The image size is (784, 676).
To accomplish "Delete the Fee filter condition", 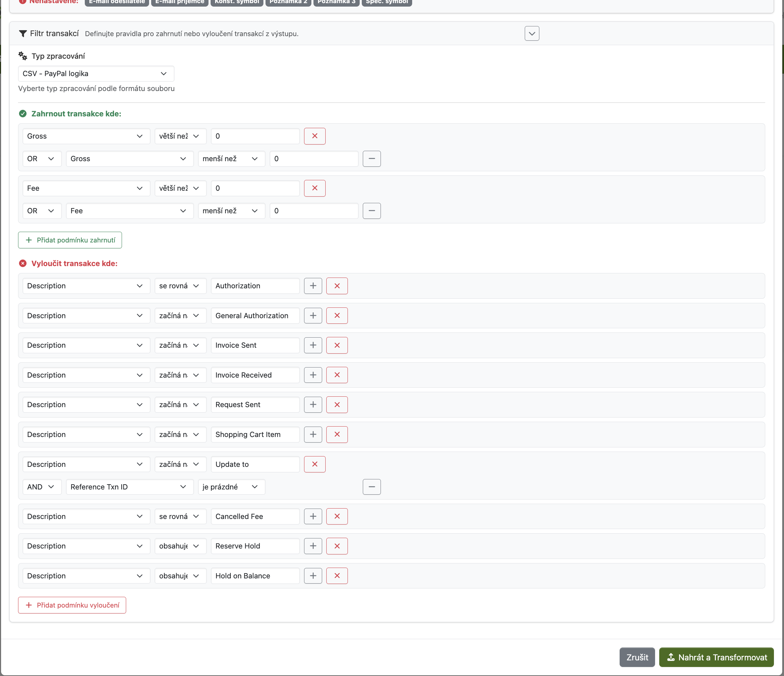I will (x=315, y=188).
